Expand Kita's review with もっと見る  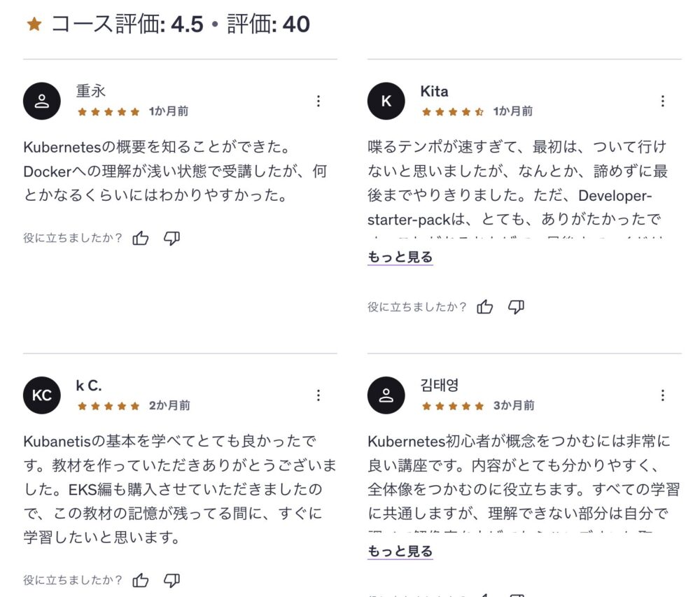[400, 257]
